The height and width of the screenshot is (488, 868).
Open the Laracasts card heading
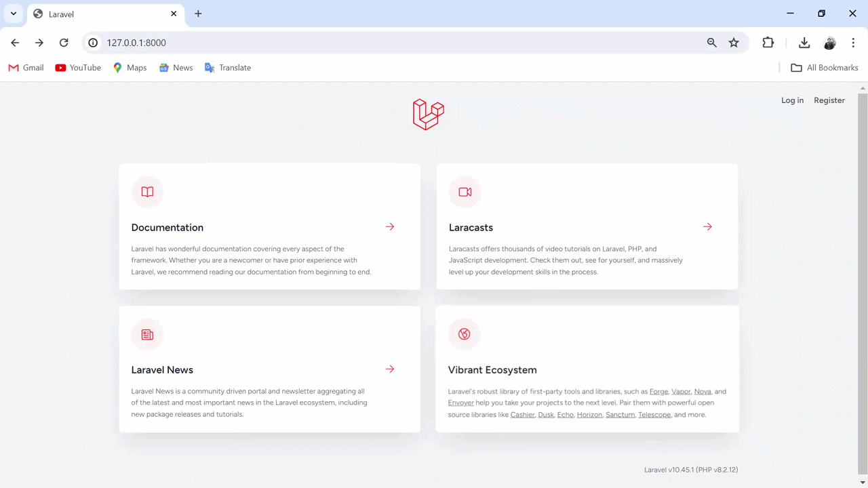471,228
